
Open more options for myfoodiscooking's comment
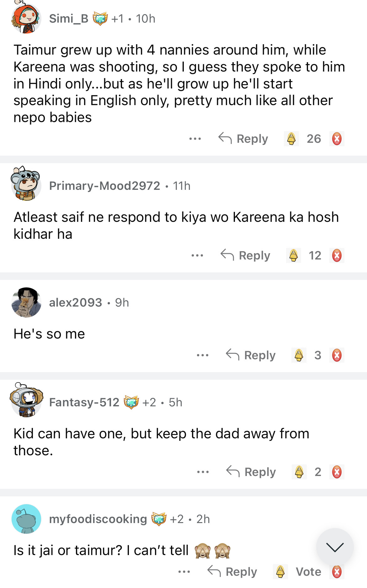click(184, 572)
